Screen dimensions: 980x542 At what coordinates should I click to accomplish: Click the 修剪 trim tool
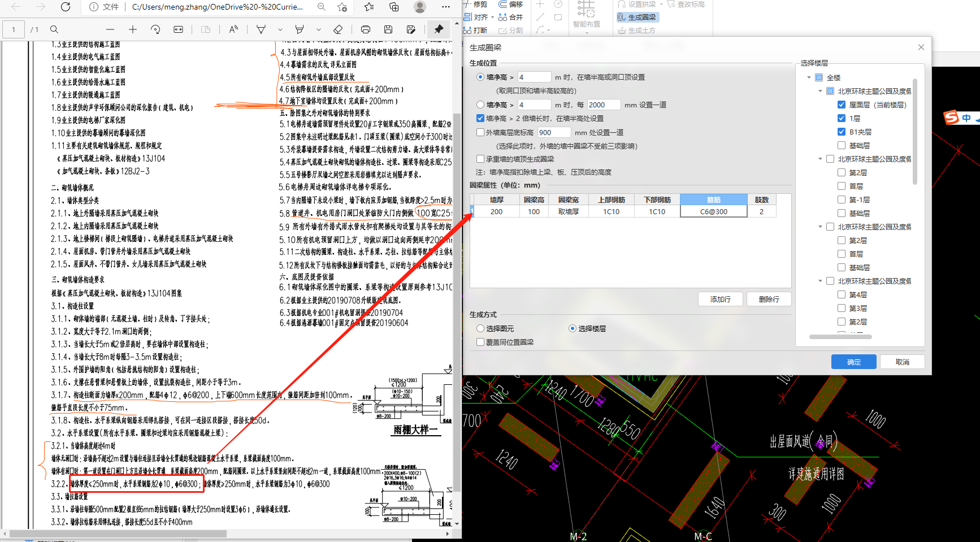475,4
